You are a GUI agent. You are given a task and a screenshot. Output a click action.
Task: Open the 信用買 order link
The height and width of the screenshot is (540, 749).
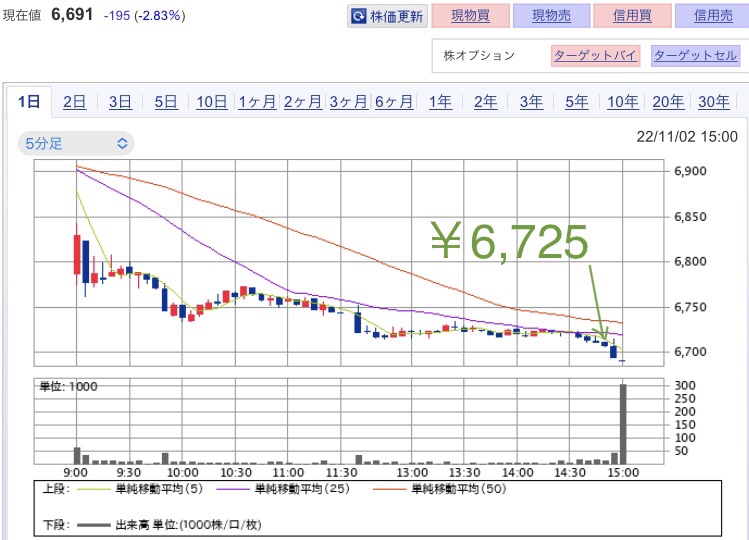(632, 16)
